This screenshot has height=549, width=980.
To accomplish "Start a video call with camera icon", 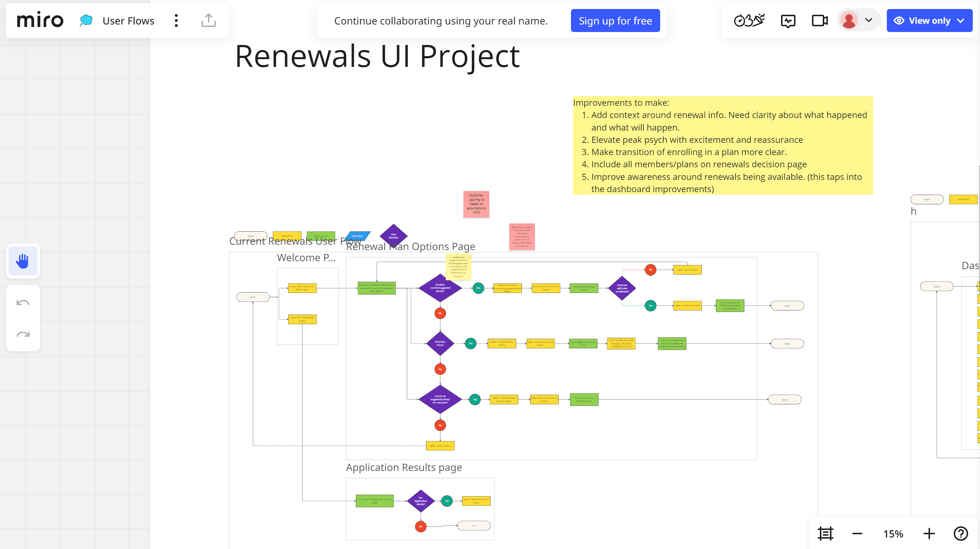I will 820,21.
